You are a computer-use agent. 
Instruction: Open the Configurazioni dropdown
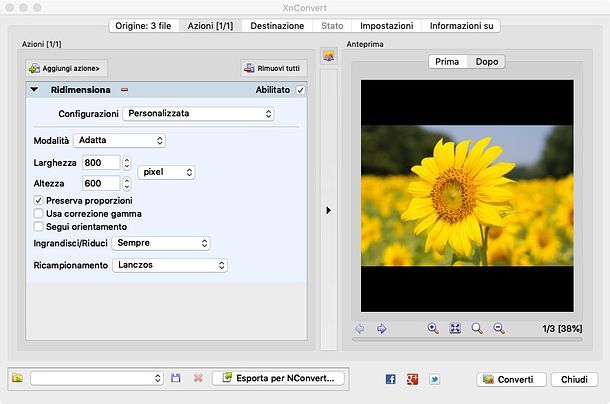197,114
